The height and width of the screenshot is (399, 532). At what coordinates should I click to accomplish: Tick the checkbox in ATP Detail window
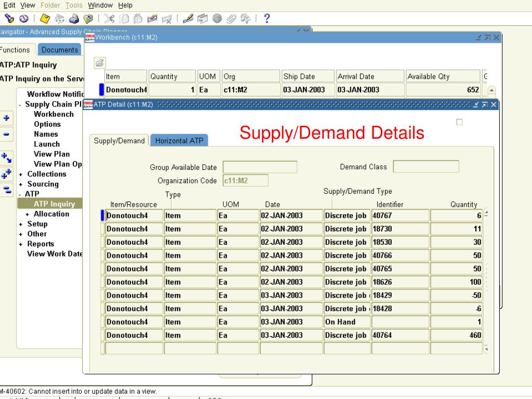459,122
